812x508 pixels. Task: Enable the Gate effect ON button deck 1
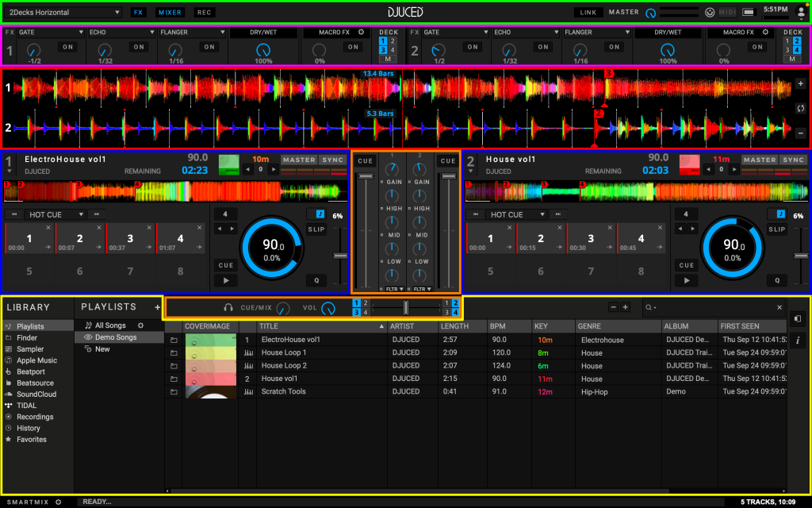[67, 47]
